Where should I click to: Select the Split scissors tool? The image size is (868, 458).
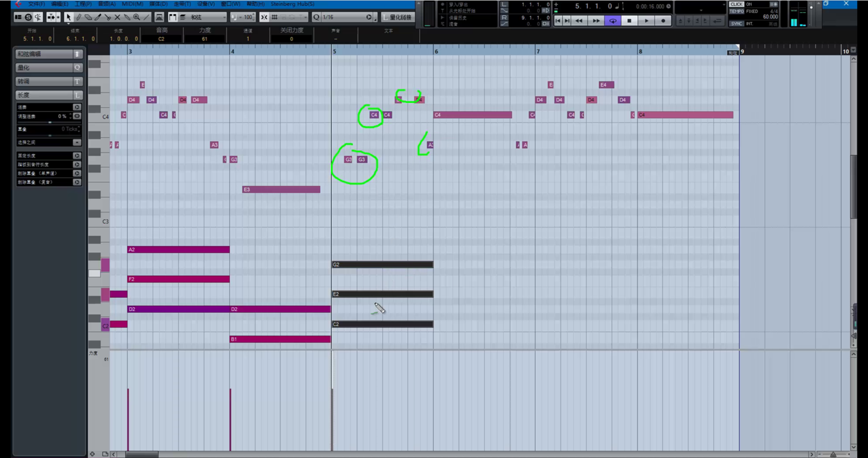[108, 17]
